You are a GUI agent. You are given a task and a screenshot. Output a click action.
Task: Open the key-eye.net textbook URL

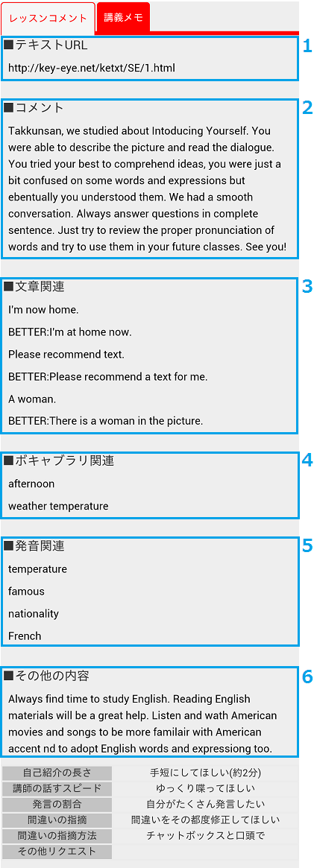pos(92,68)
